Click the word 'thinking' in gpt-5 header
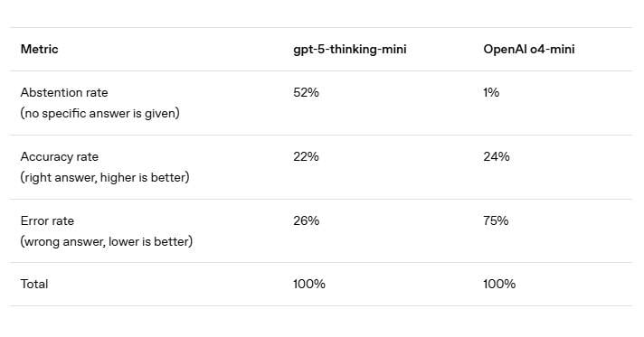Image resolution: width=644 pixels, height=337 pixels. pos(354,50)
